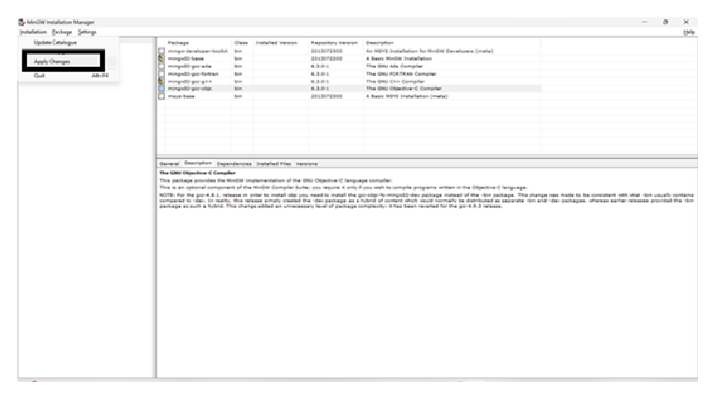The image size is (720, 400).
Task: Toggle the highlighted mingw32-gcc-objc checkbox
Action: [x=162, y=89]
